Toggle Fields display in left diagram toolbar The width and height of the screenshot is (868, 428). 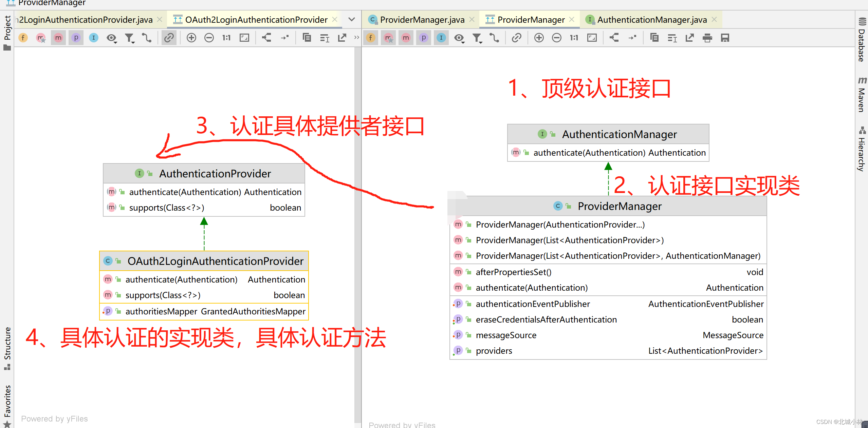(x=23, y=38)
